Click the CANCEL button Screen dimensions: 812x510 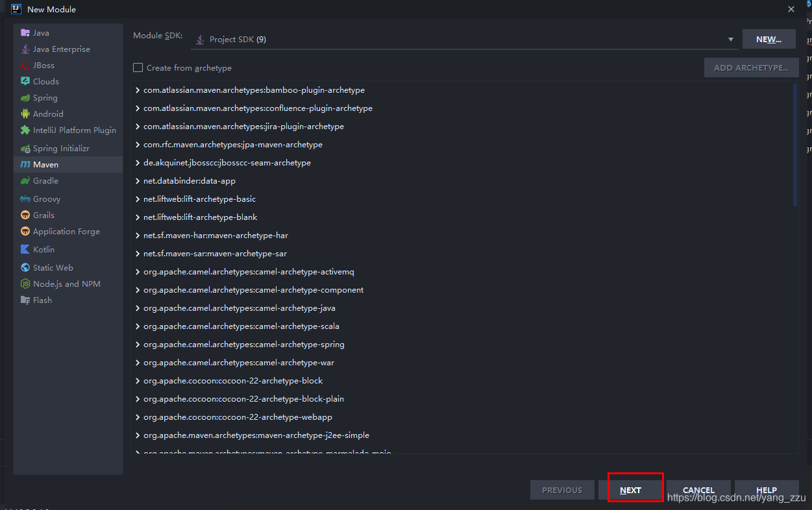coord(698,490)
